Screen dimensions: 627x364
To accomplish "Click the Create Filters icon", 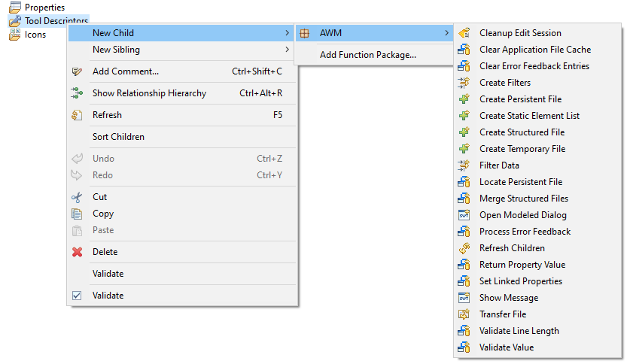I will (x=464, y=83).
